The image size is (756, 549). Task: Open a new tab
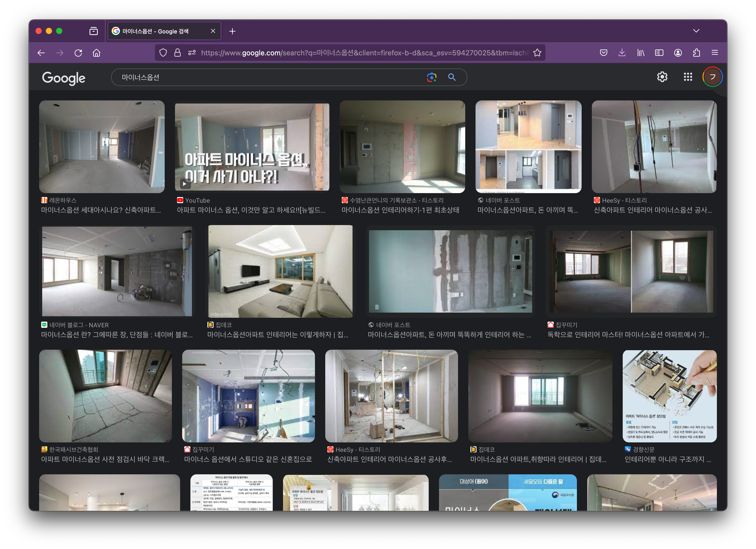tap(232, 31)
